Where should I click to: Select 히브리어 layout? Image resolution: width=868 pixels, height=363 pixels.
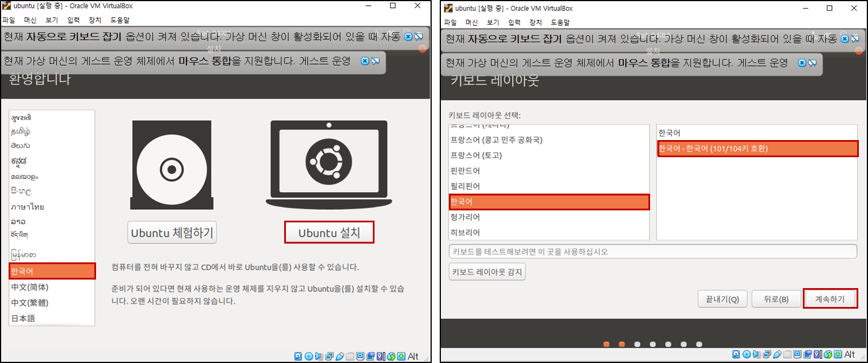(x=550, y=233)
